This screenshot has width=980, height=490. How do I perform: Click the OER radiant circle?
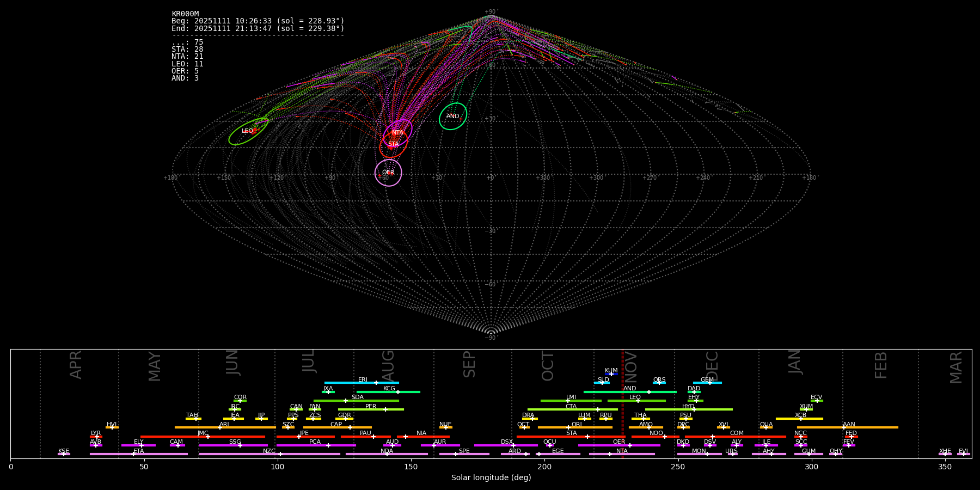tap(388, 173)
